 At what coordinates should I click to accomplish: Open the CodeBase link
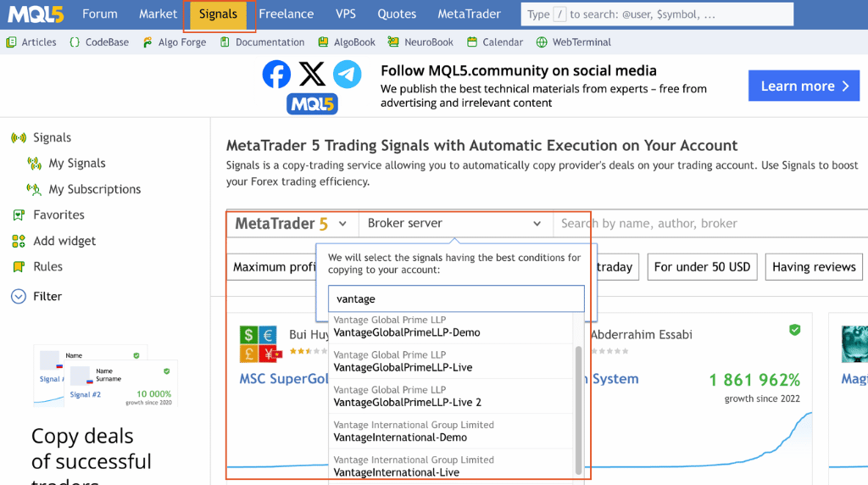(x=107, y=42)
